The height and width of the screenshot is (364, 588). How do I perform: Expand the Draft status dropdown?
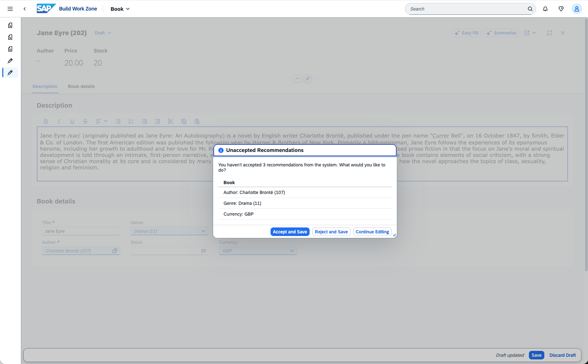click(103, 33)
